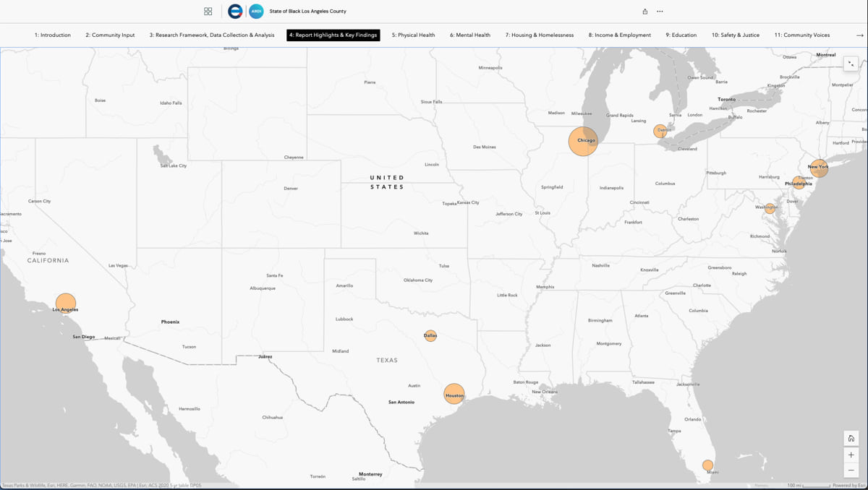Click the Oklahoma City label
This screenshot has height=490, width=868.
pyautogui.click(x=418, y=280)
